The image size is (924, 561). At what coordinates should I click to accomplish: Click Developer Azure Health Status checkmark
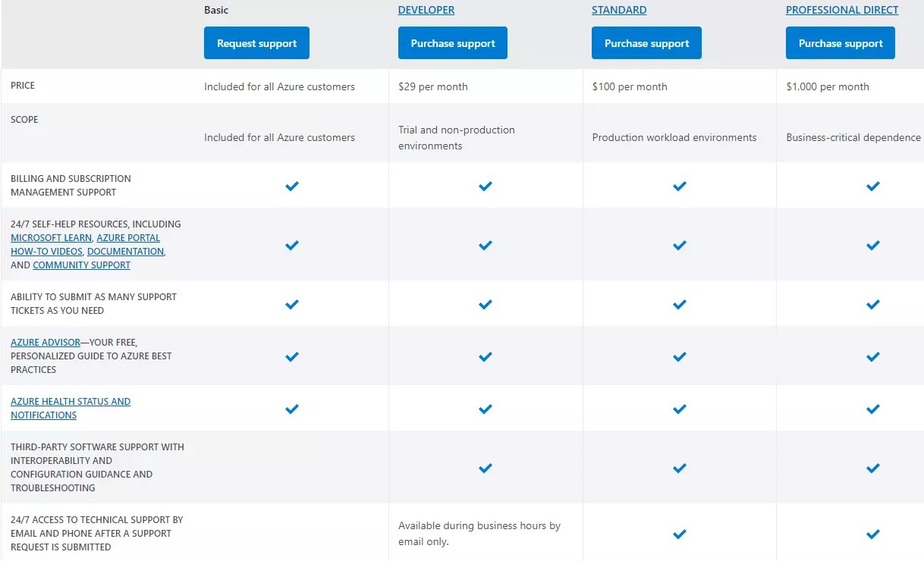(x=485, y=408)
